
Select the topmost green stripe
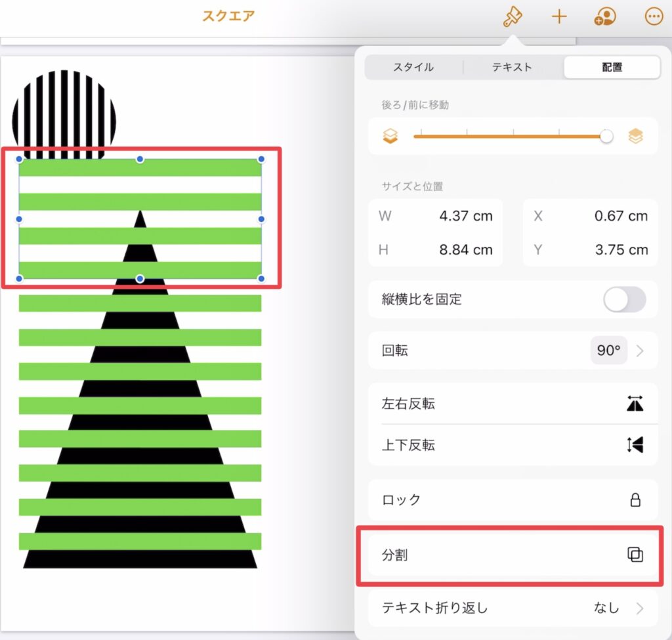pos(140,167)
